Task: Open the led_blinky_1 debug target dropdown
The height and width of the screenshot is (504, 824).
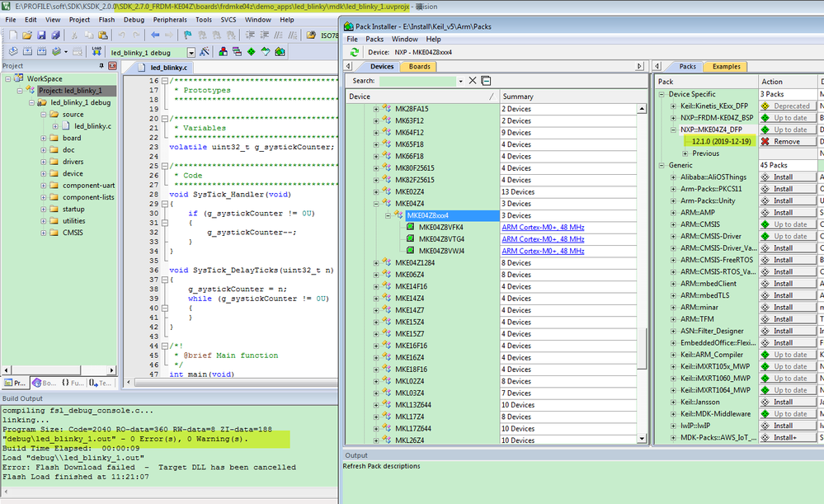Action: (x=191, y=52)
